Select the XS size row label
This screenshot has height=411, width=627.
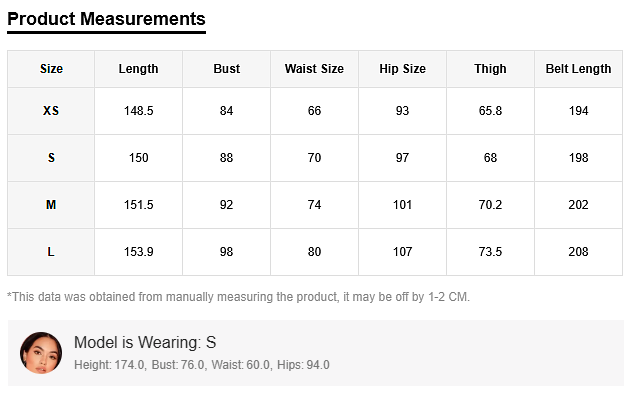coord(51,111)
